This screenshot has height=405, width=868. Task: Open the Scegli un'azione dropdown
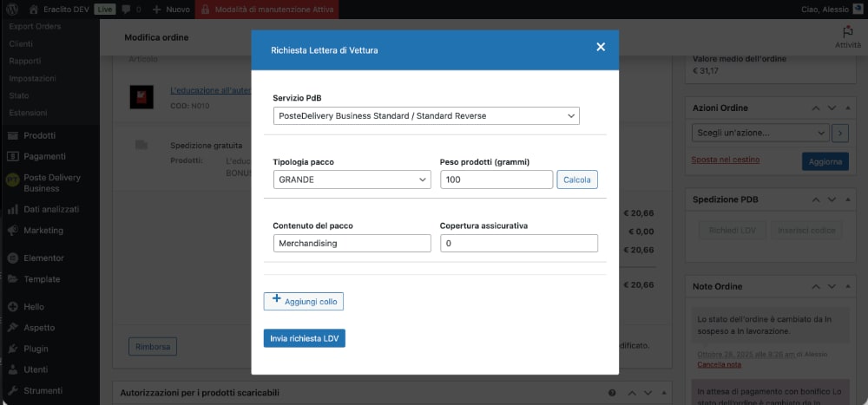pos(759,134)
